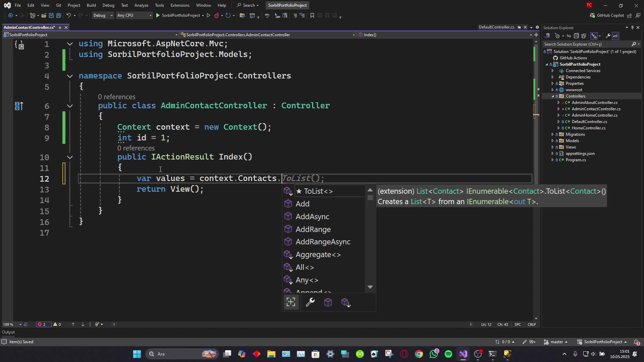This screenshot has width=644, height=362.
Task: Click GitHub Actions node in Solution Explorer
Action: (573, 58)
